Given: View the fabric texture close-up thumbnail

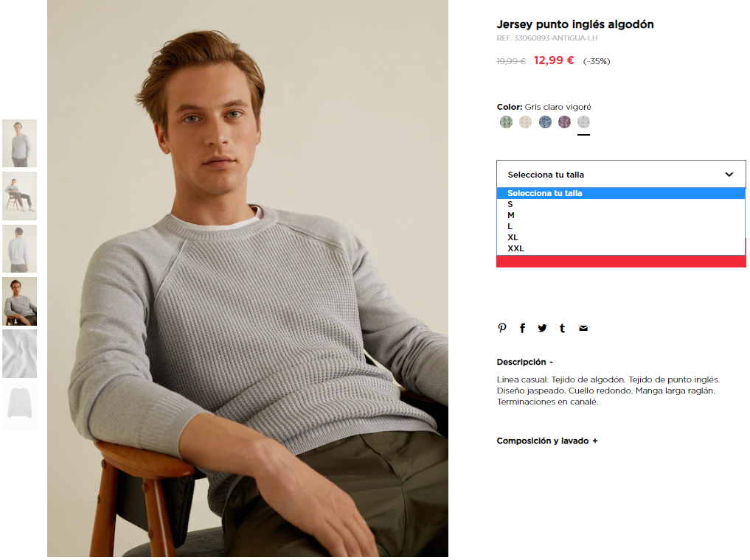Looking at the screenshot, I should pos(20,354).
